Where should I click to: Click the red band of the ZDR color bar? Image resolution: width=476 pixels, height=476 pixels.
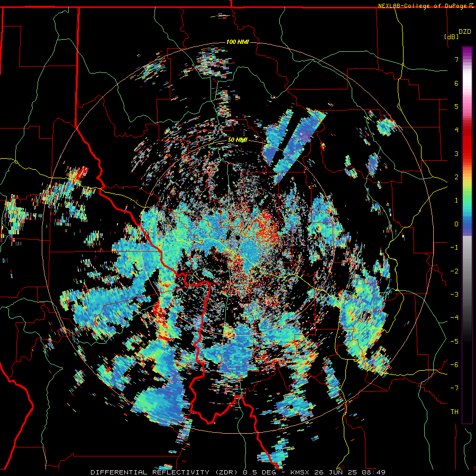[467, 143]
